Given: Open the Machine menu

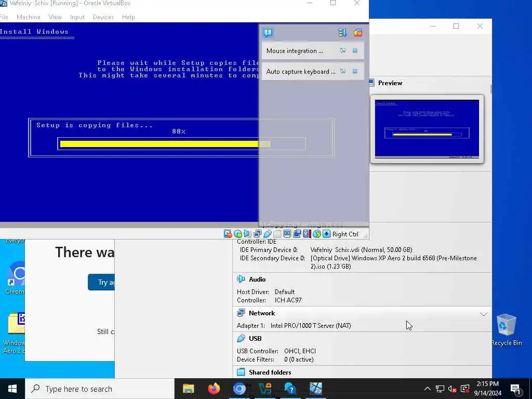Looking at the screenshot, I should pyautogui.click(x=29, y=17).
